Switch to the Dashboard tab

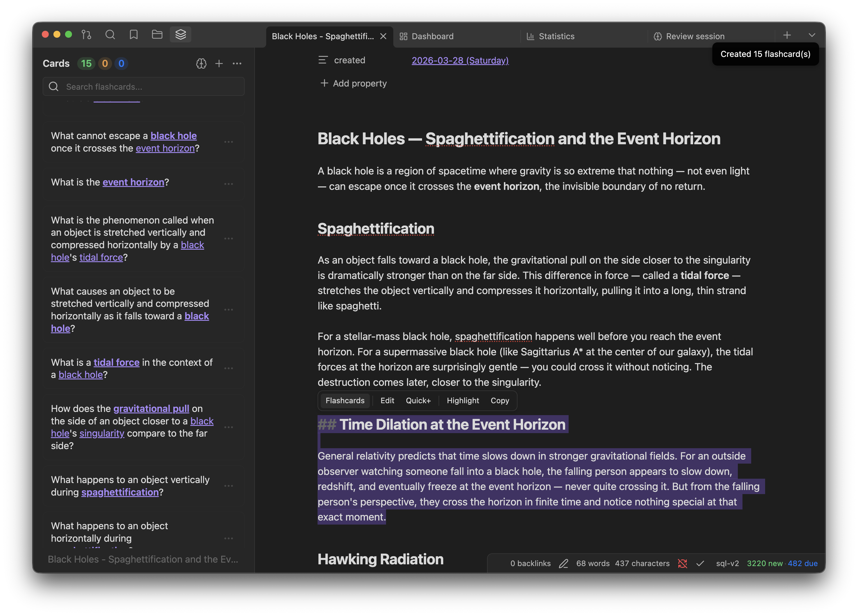(x=432, y=36)
